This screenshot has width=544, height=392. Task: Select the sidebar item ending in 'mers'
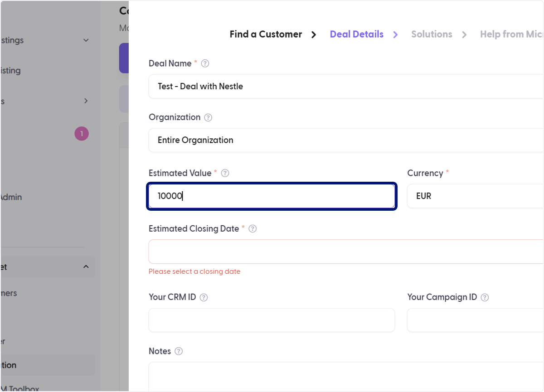click(x=9, y=293)
